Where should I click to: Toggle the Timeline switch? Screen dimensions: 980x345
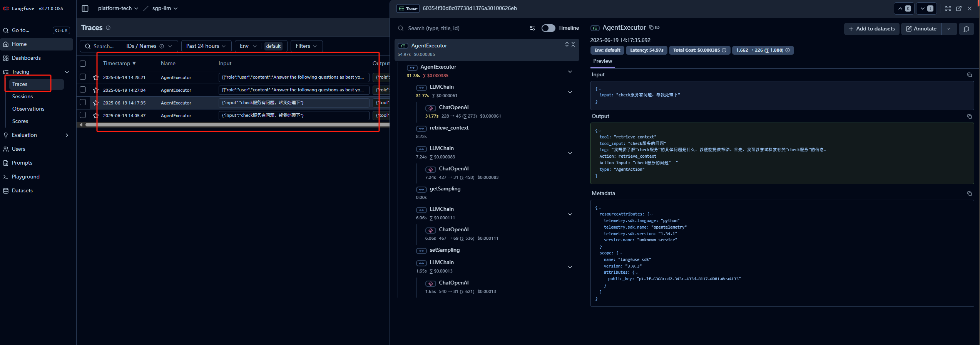[548, 28]
